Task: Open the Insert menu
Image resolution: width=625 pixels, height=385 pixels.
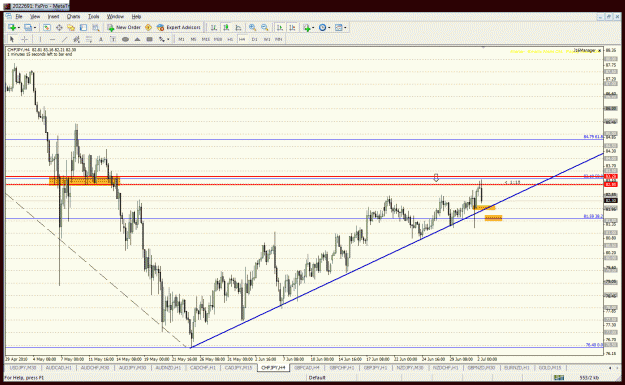Action: click(53, 17)
